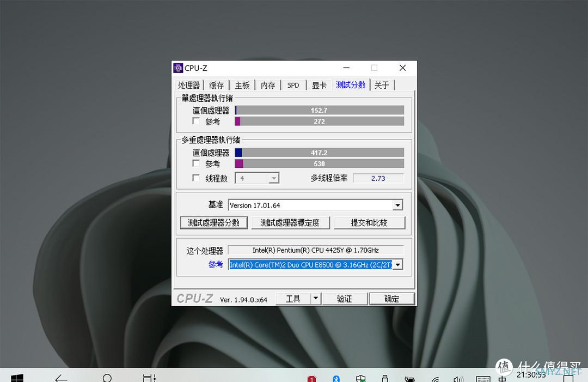This screenshot has height=382, width=588.
Task: Click the 多线程倍率 value field 2.73
Action: click(x=378, y=178)
